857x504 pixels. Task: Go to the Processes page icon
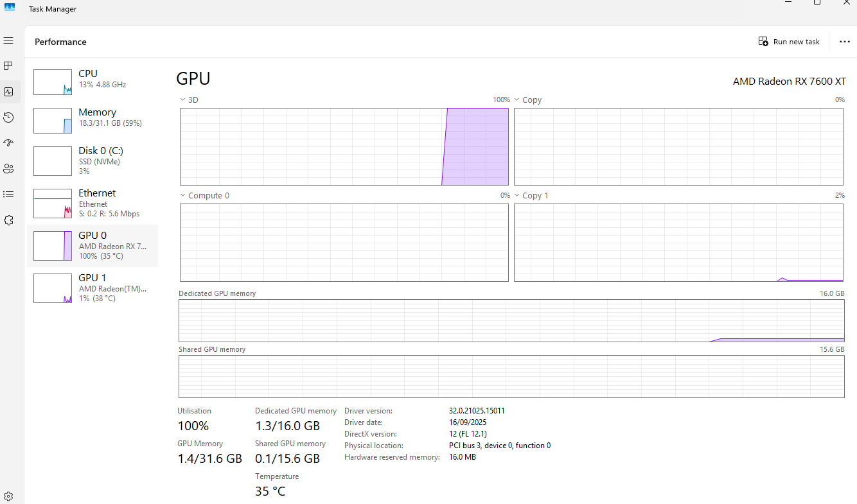click(x=8, y=66)
